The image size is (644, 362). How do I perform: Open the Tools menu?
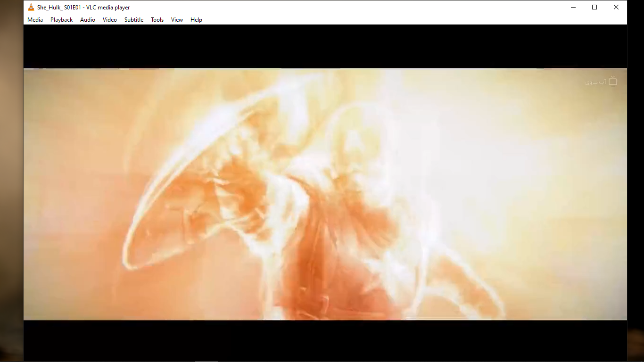click(x=157, y=20)
